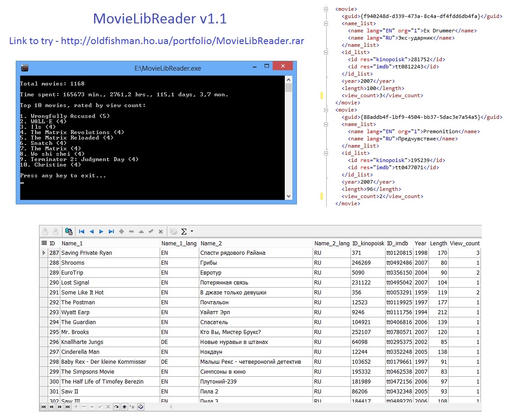This screenshot has width=512, height=420.
Task: Click the View_count column header
Action: pyautogui.click(x=464, y=244)
